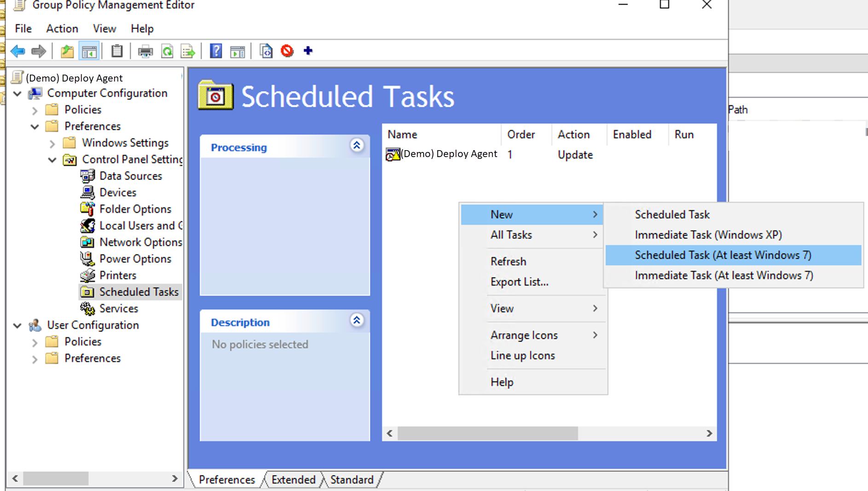Click the Export List toolbar icon
Viewport: 868px width, 491px height.
pyautogui.click(x=188, y=51)
